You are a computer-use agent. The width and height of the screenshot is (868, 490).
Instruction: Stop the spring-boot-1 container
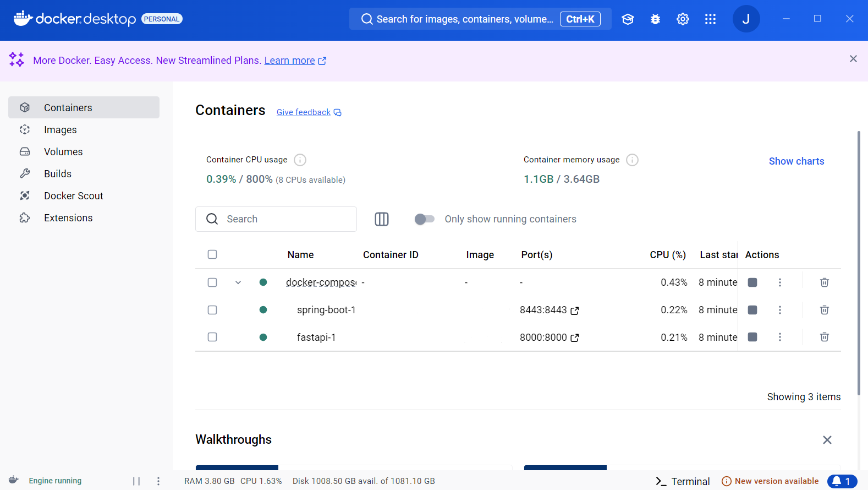(x=752, y=310)
